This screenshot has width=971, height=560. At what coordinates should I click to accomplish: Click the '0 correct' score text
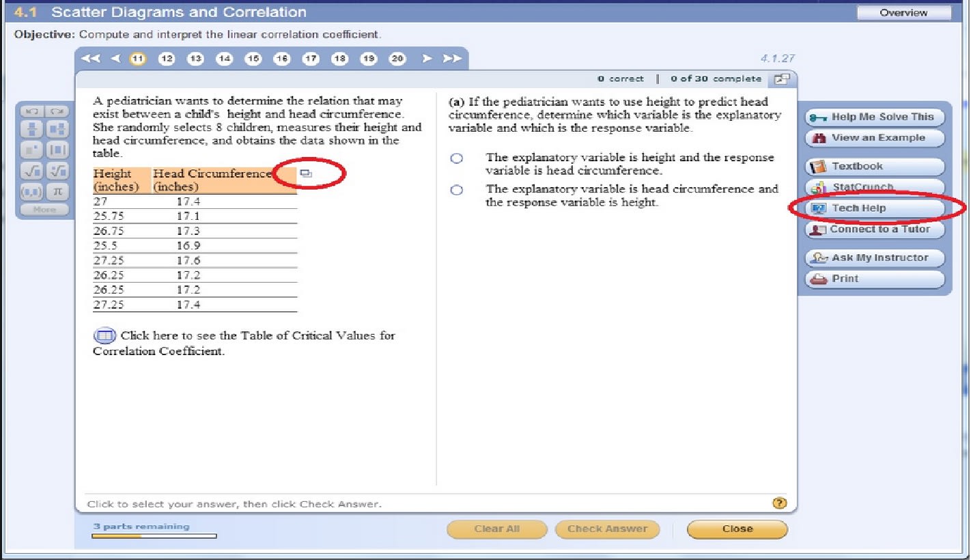click(x=621, y=79)
